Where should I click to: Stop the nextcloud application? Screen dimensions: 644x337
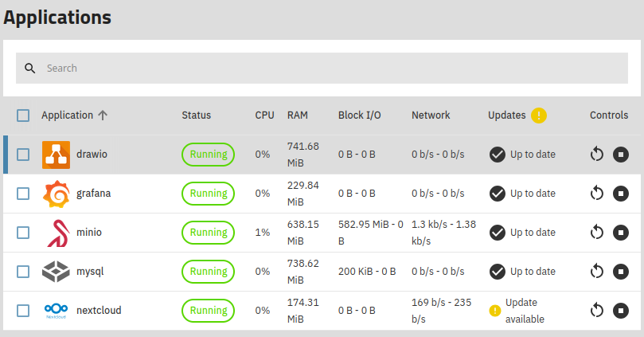(621, 311)
